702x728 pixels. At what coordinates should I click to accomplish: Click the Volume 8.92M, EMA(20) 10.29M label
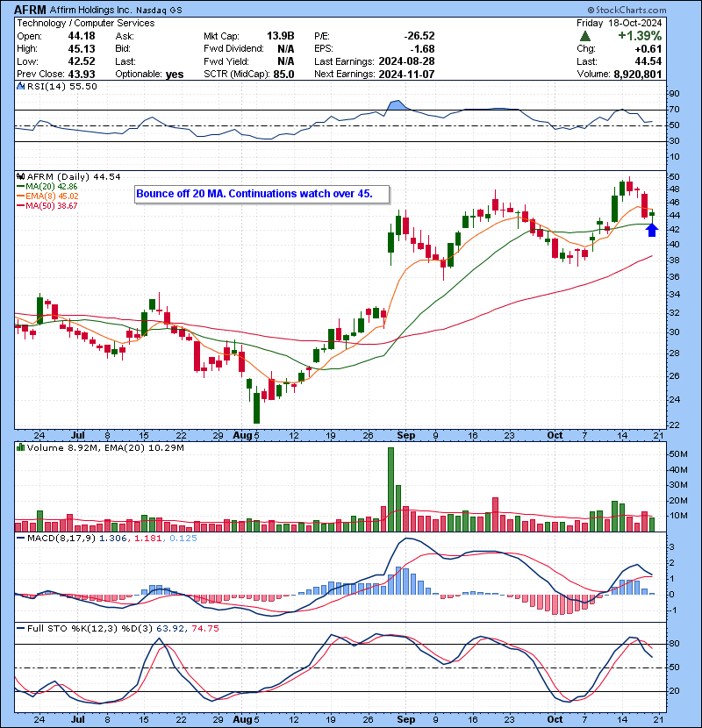click(x=105, y=448)
